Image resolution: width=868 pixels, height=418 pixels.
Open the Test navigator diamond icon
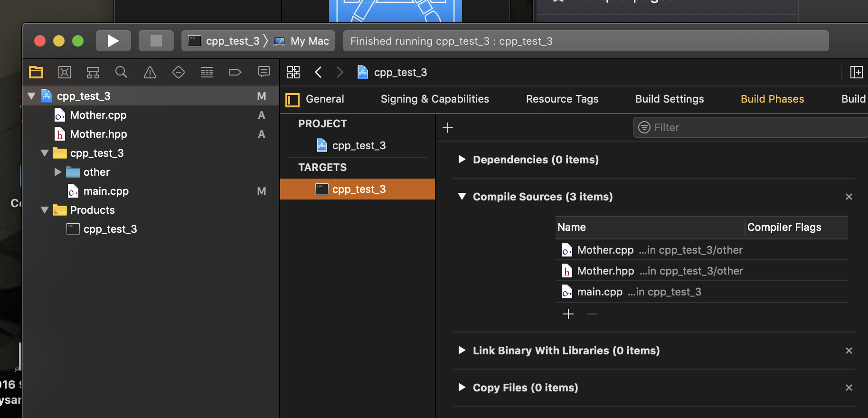point(179,72)
